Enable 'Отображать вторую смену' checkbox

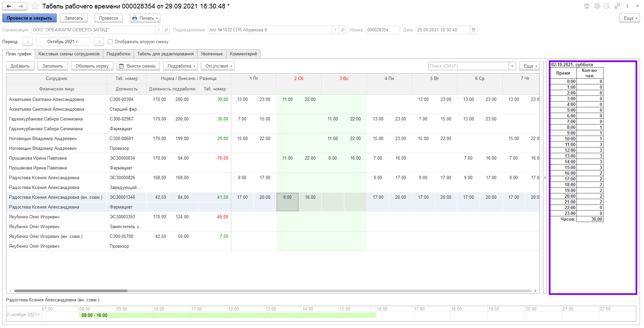(110, 42)
